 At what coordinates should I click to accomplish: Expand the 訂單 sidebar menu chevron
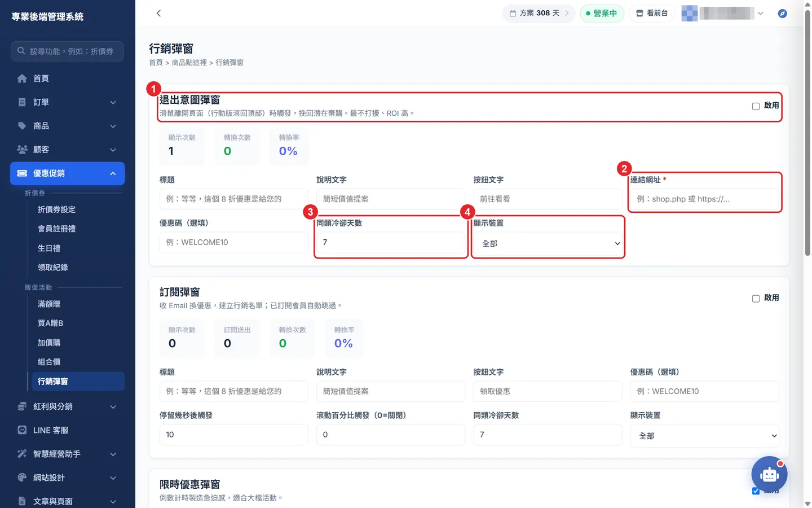tap(113, 102)
